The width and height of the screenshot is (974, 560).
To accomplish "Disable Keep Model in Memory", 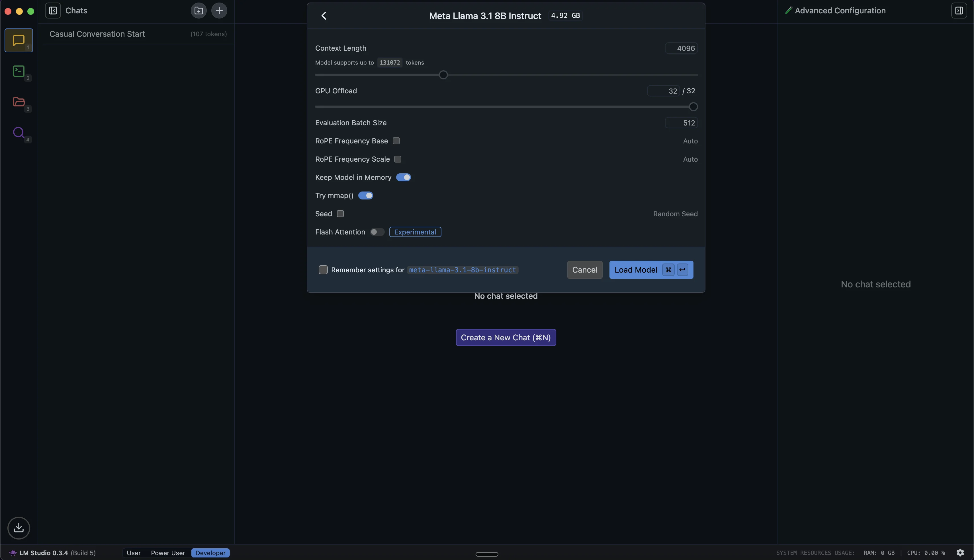I will 403,177.
